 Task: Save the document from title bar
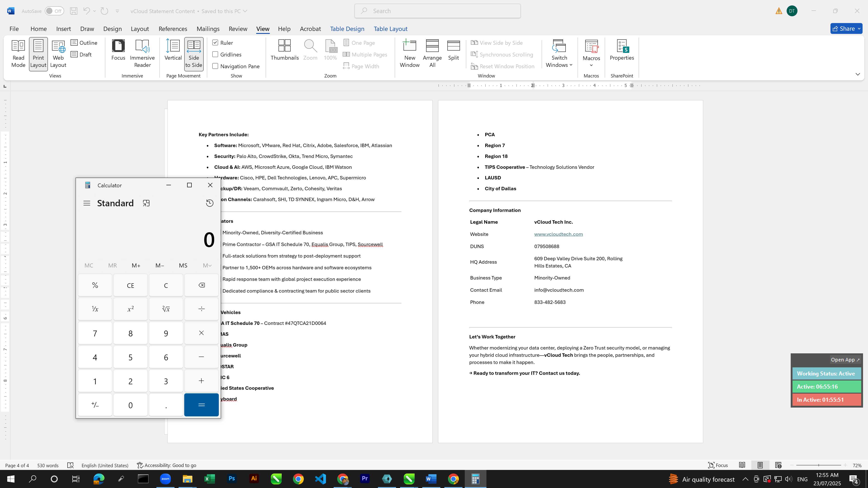tap(73, 11)
